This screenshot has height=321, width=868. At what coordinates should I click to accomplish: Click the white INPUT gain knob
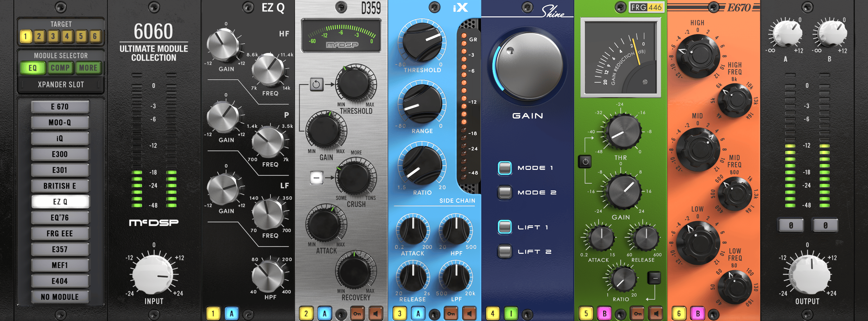point(154,274)
